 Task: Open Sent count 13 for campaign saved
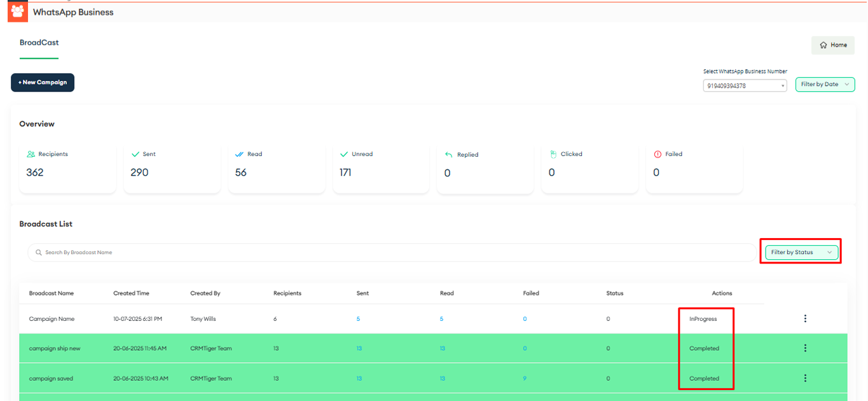click(x=359, y=379)
